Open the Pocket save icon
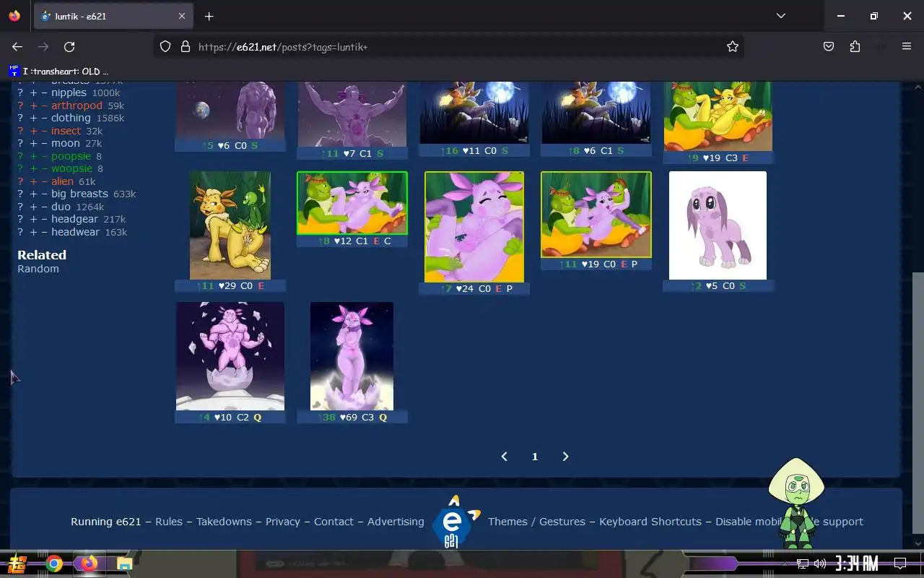This screenshot has height=578, width=924. (829, 46)
